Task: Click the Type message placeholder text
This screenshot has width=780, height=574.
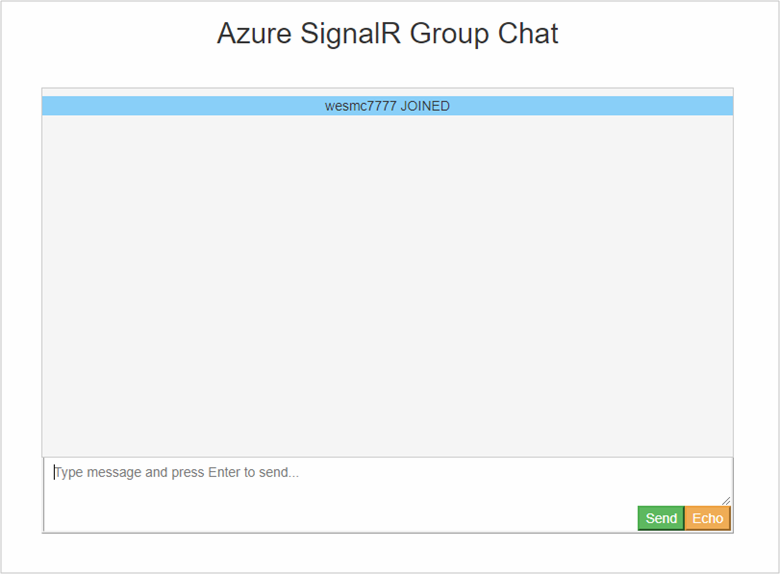Action: coord(177,472)
